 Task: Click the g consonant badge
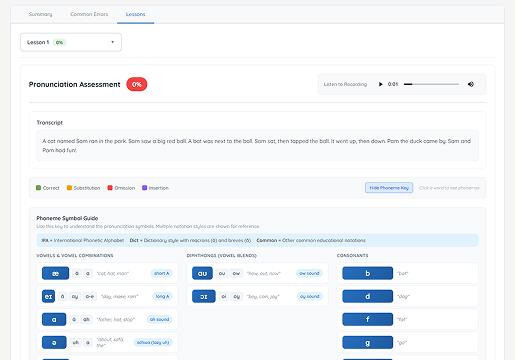pyautogui.click(x=367, y=342)
